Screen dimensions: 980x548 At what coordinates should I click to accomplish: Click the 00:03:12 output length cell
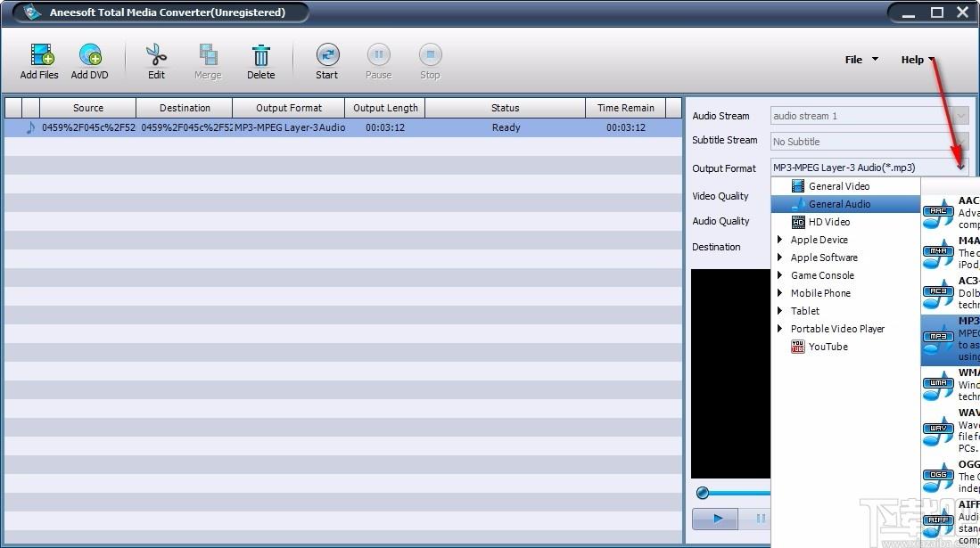[385, 127]
